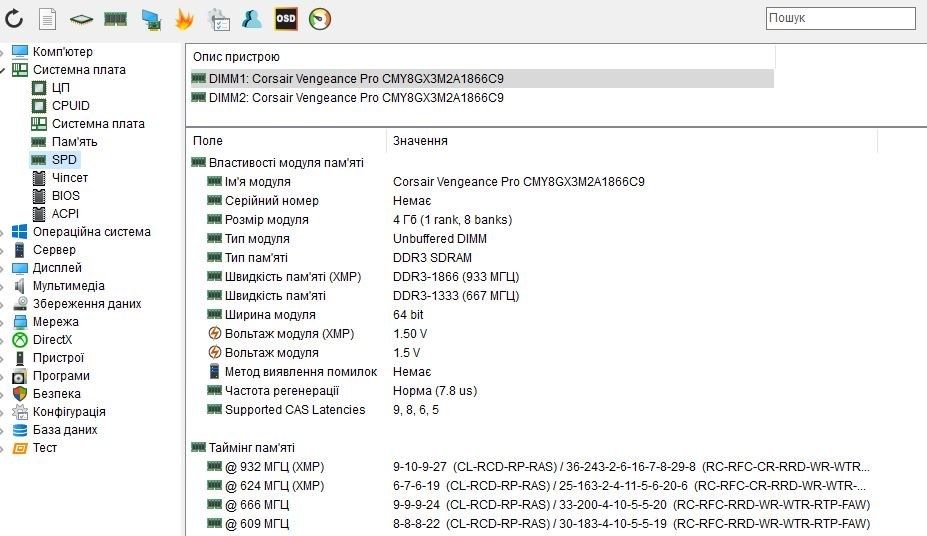Open the OSD panel icon
Viewport: 927px width, 536px height.
tap(286, 19)
